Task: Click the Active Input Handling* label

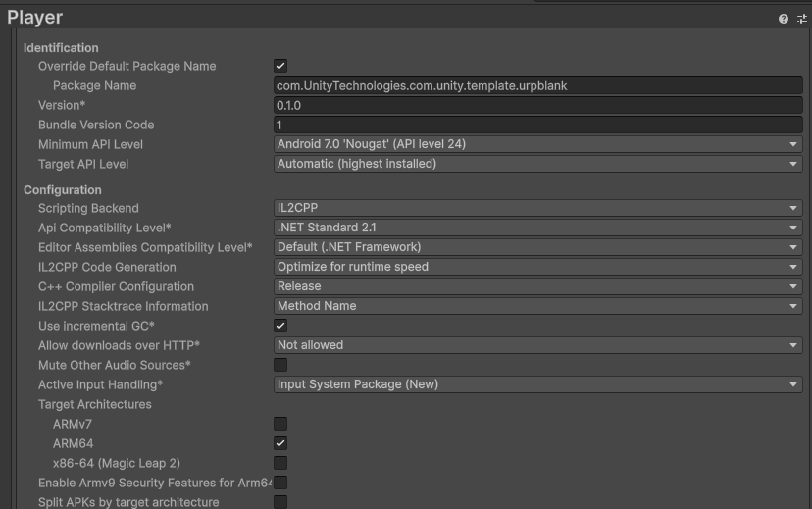Action: coord(100,384)
